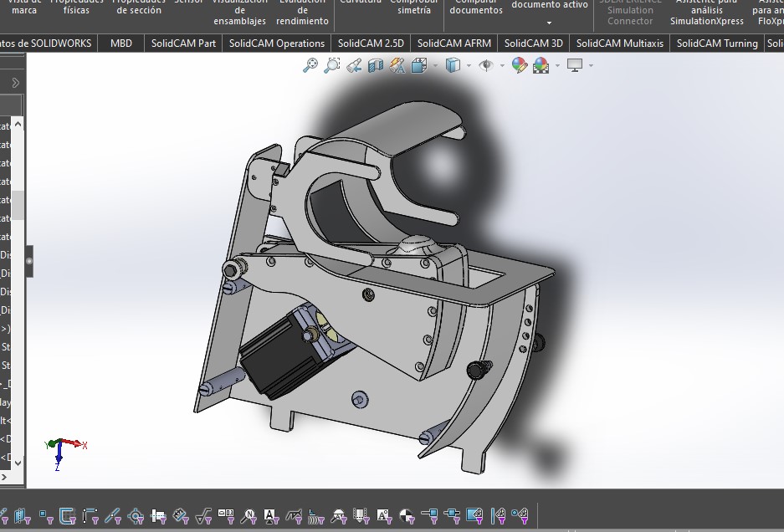Expand the View Settings monitor dropdown arrow
784x532 pixels.
591,65
